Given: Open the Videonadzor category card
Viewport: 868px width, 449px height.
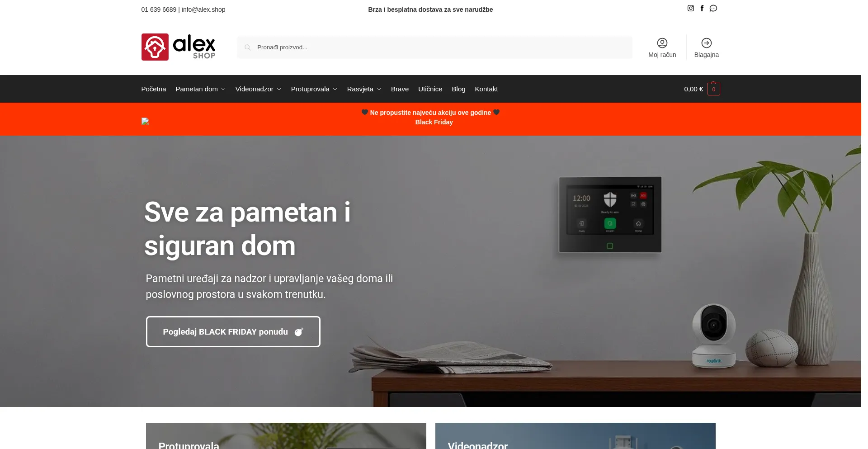Looking at the screenshot, I should (x=575, y=436).
